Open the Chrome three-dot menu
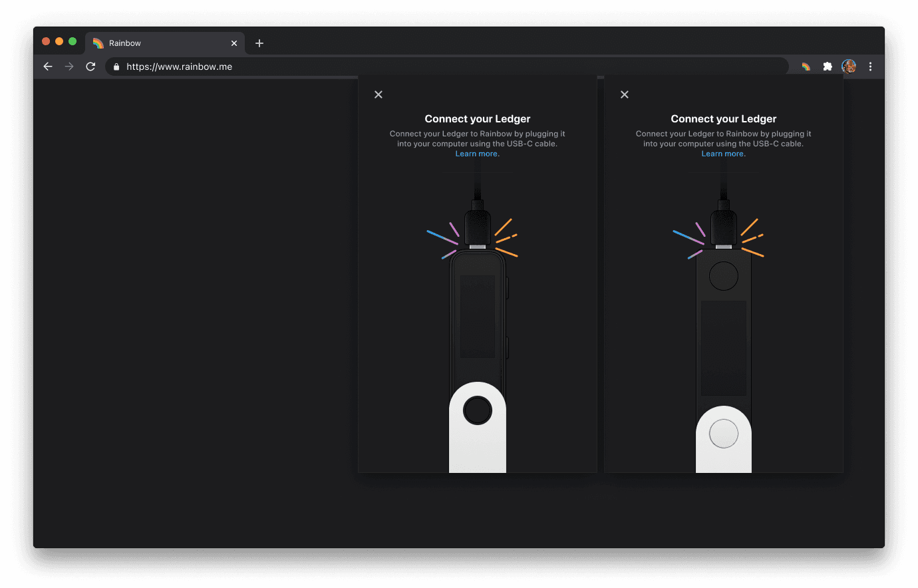 [x=870, y=67]
